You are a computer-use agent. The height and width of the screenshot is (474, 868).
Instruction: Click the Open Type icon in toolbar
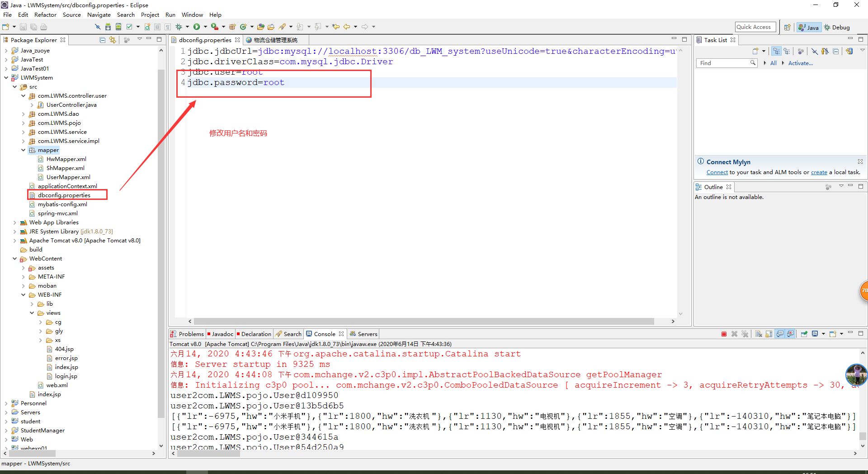(x=260, y=27)
